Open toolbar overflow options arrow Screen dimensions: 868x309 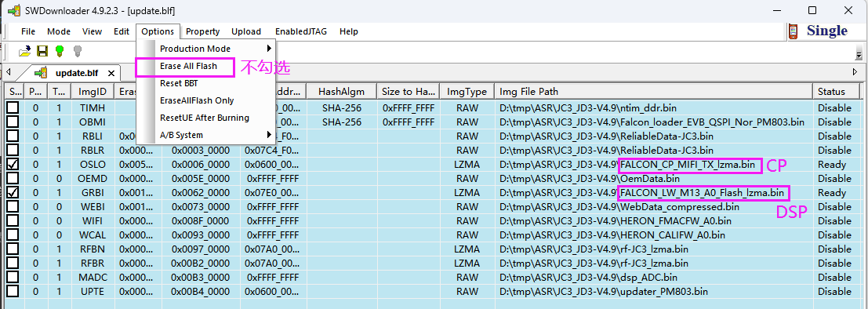[x=859, y=54]
